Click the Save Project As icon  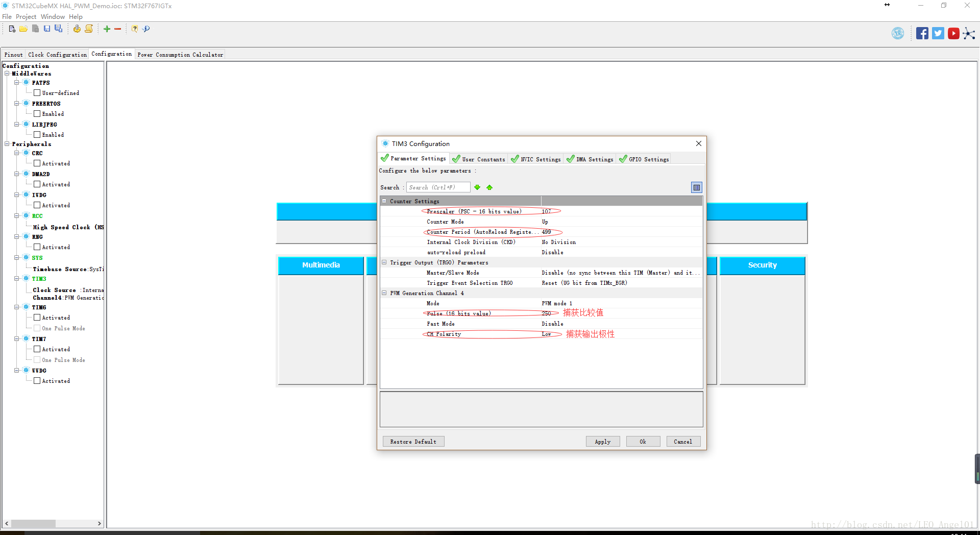tap(59, 29)
